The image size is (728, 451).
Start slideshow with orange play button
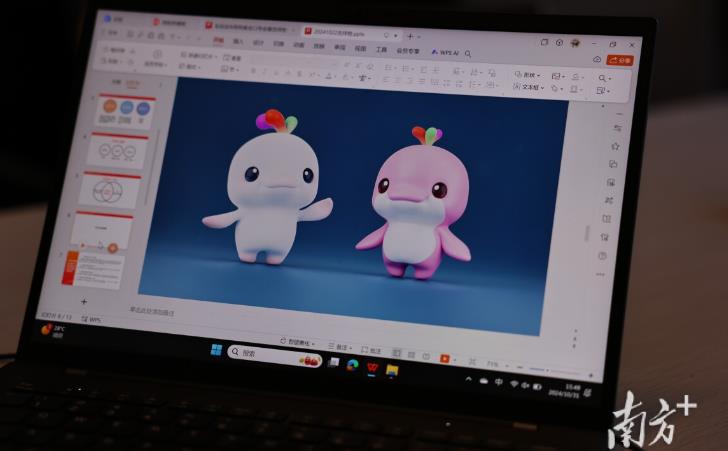[x=445, y=356]
